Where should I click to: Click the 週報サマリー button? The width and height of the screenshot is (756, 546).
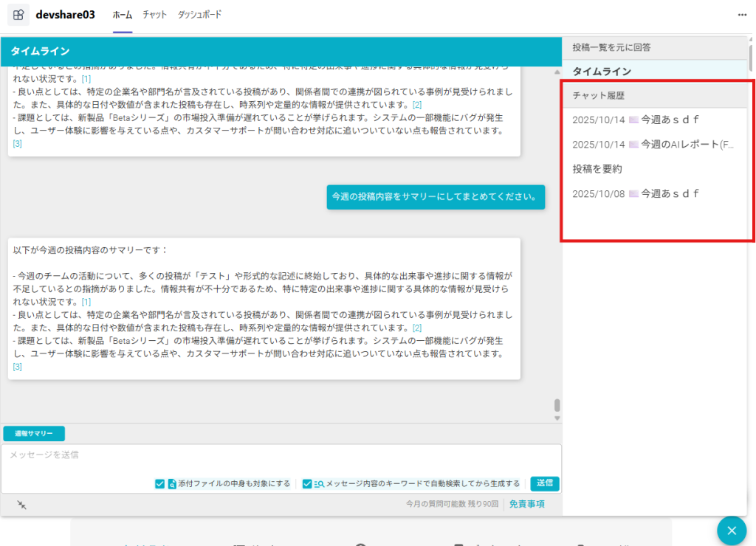click(34, 434)
